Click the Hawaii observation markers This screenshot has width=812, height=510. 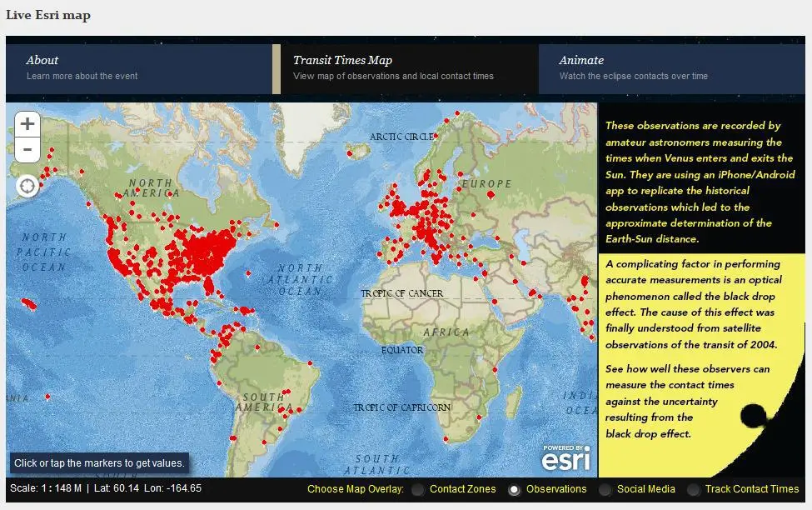29,304
